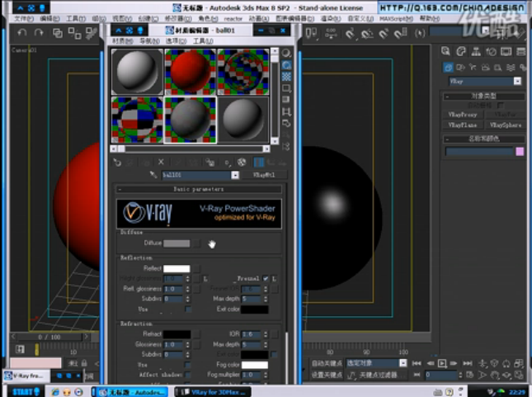Select the Space Warps category icon
The height and width of the screenshot is (397, 532).
coord(511,67)
